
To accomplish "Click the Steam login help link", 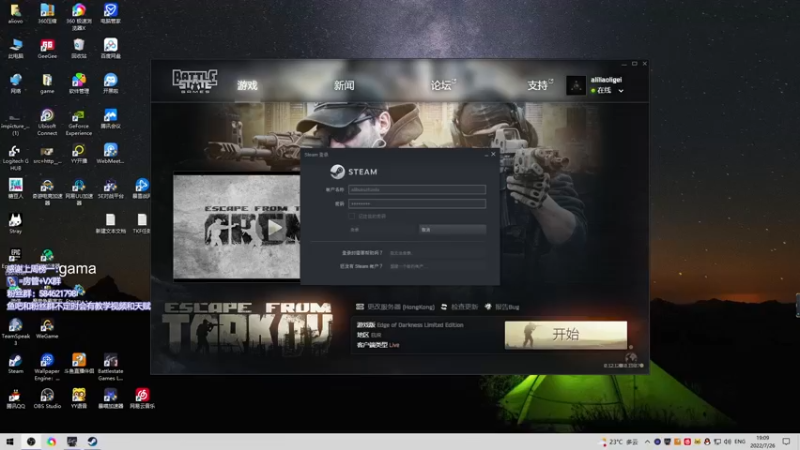I will tap(401, 253).
